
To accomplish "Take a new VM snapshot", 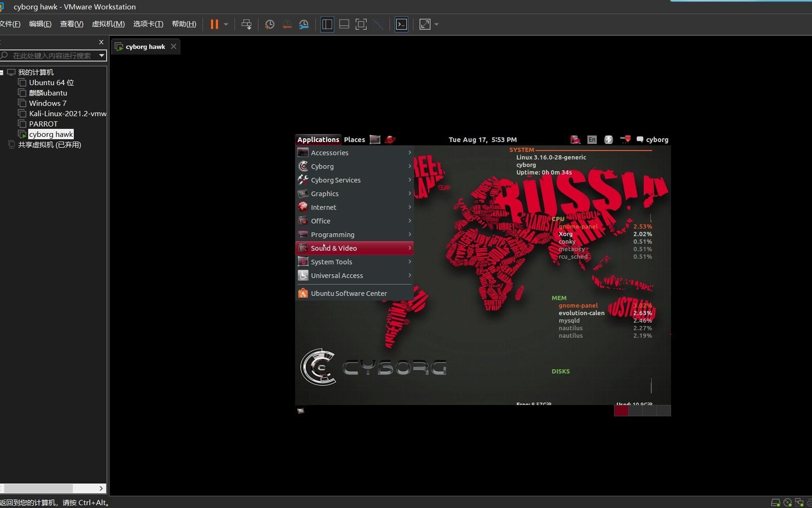I will pyautogui.click(x=269, y=24).
